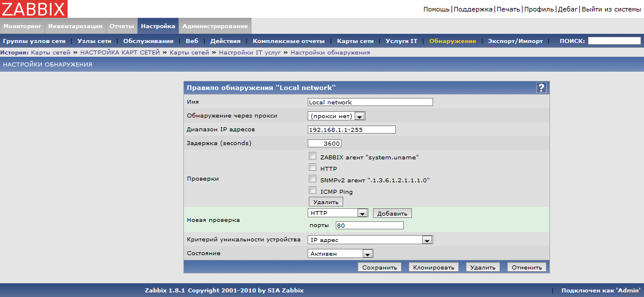This screenshot has width=644, height=297.
Task: Open Действия submenu
Action: (226, 41)
